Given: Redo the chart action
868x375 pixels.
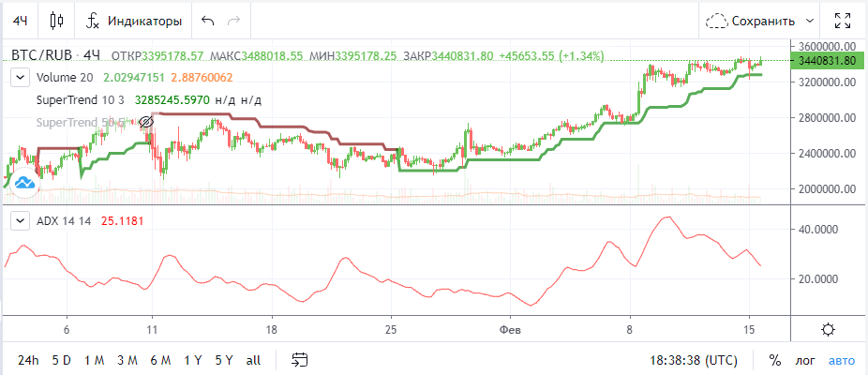Looking at the screenshot, I should 234,21.
